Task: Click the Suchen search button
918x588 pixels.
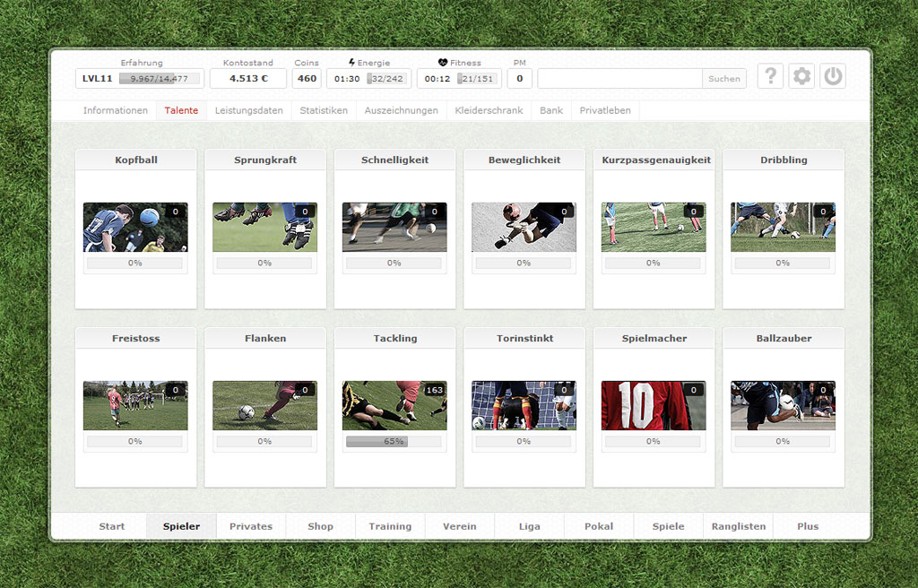Action: [724, 79]
